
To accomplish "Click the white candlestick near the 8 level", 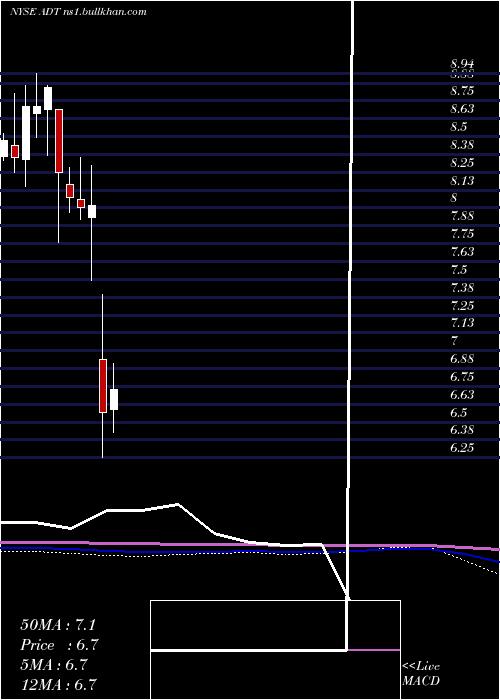I will (x=92, y=211).
